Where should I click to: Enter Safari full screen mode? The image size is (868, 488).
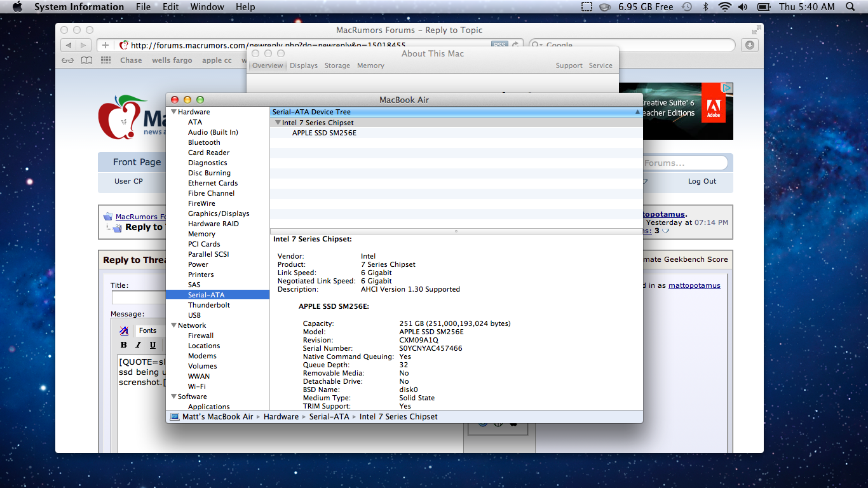click(x=756, y=30)
